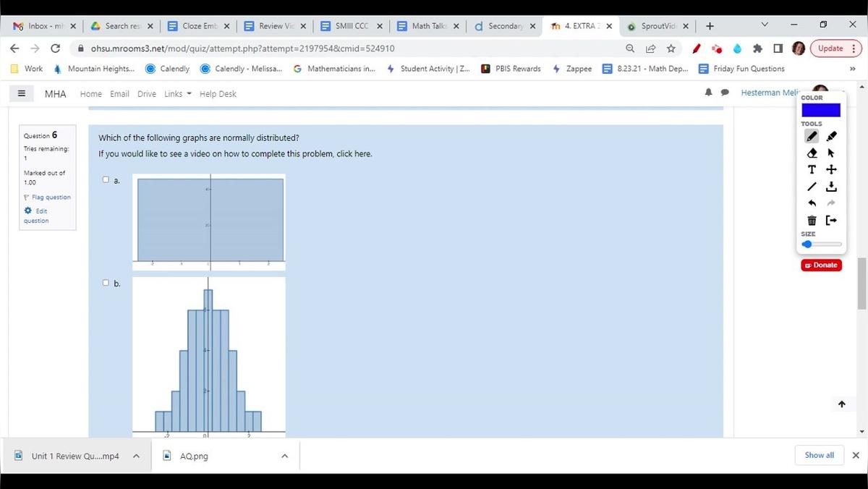Switch to the Math Talk tab
Viewport: 868px width, 489px height.
click(x=427, y=26)
